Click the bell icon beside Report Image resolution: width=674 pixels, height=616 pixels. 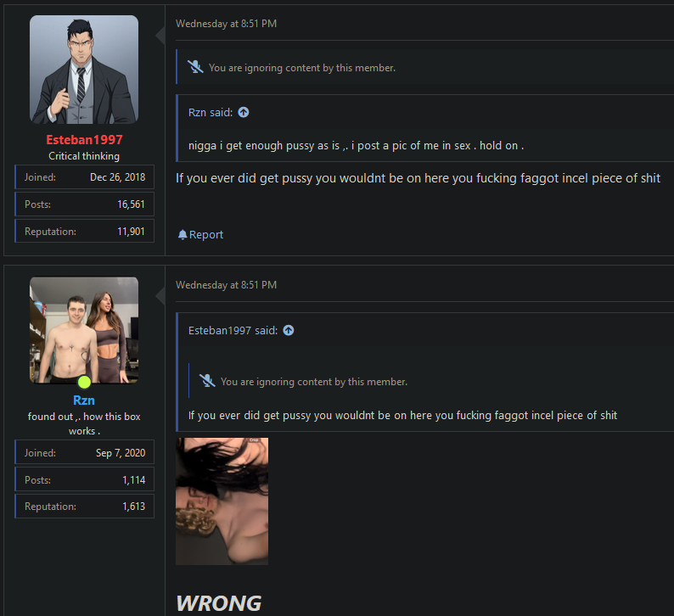(183, 235)
